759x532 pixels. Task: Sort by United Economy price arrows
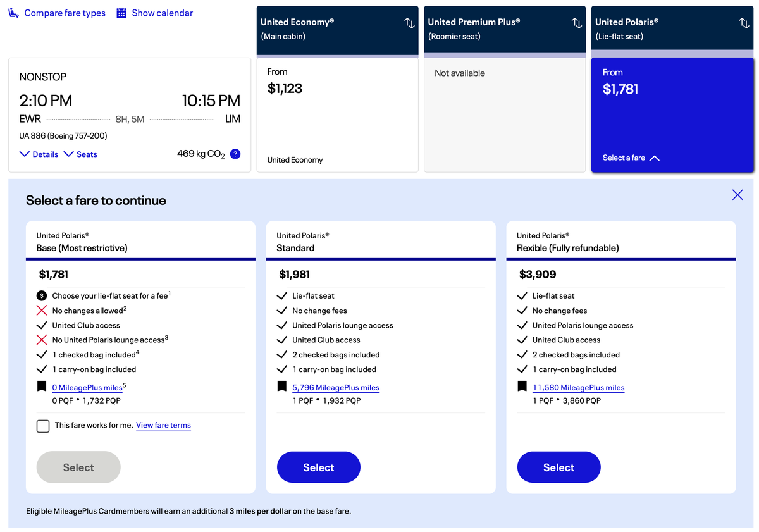click(x=409, y=23)
